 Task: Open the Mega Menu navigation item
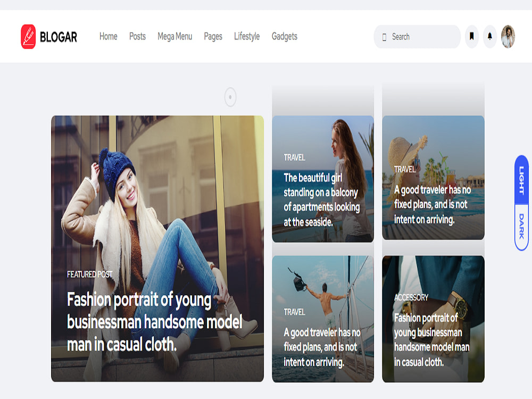point(174,36)
